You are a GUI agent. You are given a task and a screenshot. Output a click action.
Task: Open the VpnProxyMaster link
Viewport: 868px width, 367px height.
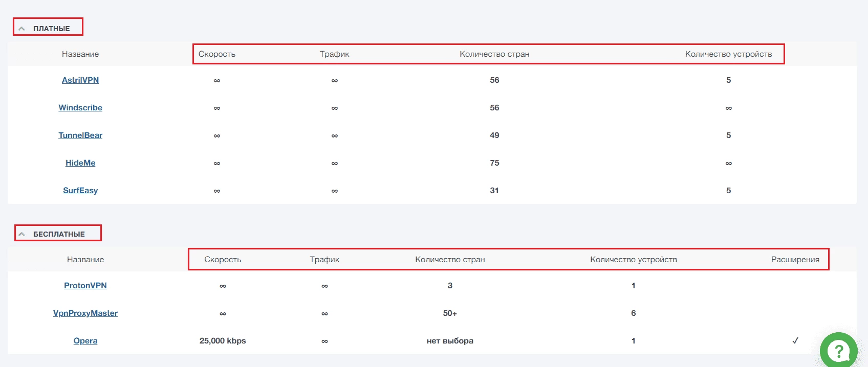point(85,313)
